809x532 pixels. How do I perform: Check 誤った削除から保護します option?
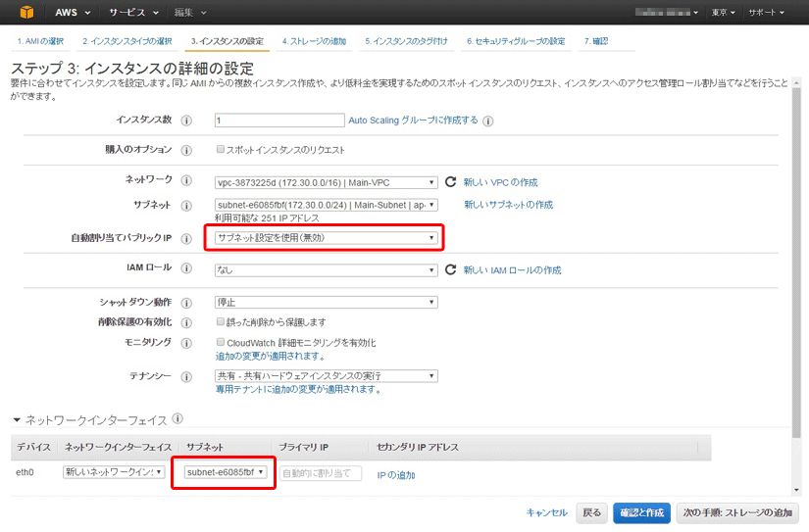click(x=221, y=322)
